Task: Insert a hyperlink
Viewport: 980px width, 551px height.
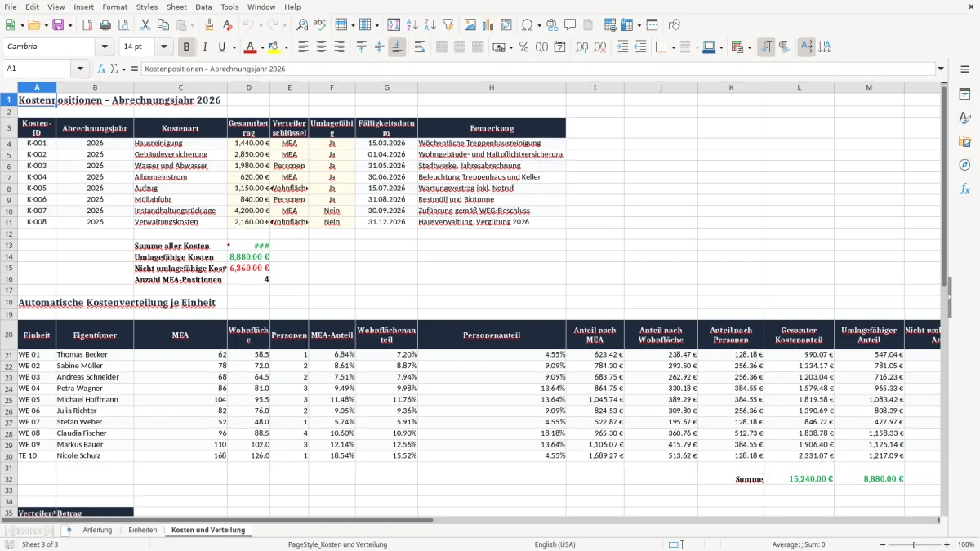Action: click(552, 25)
